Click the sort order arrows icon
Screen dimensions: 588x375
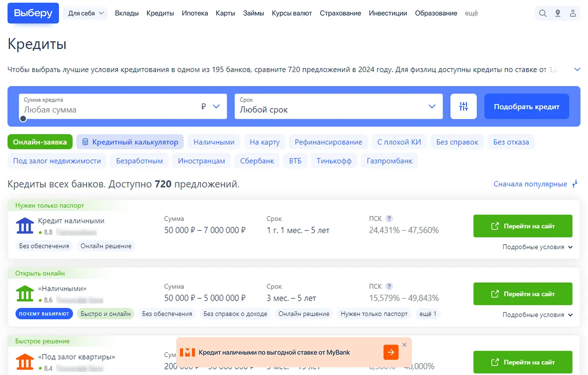[x=574, y=184]
